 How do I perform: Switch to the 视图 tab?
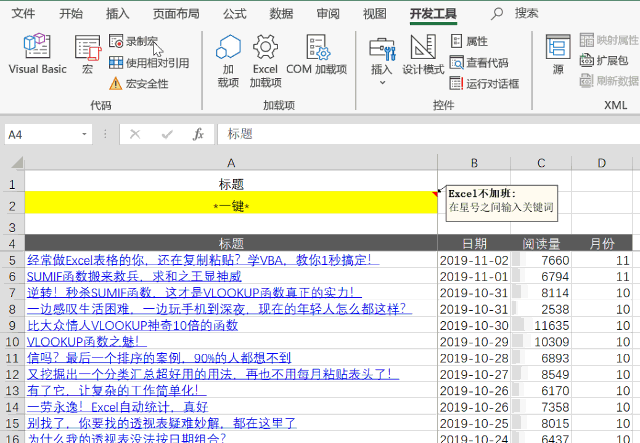pyautogui.click(x=375, y=13)
